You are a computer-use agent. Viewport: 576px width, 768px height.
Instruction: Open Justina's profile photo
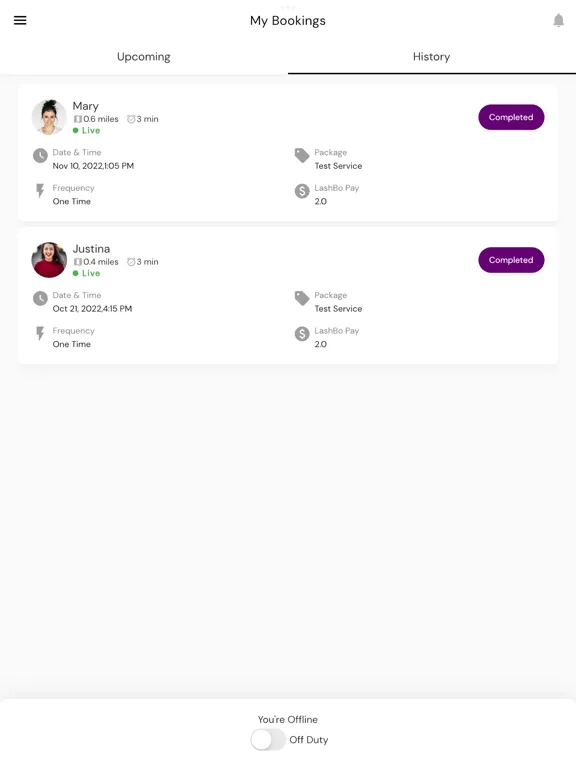(49, 260)
